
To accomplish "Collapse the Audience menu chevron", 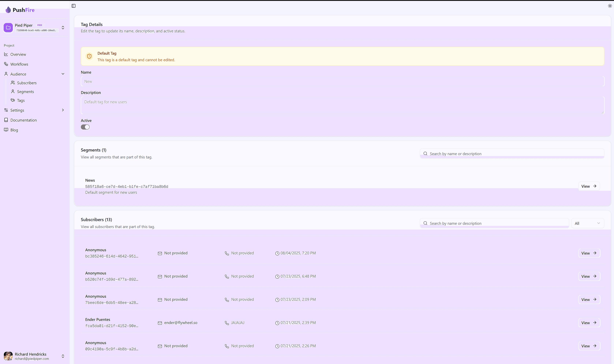I will tap(63, 74).
